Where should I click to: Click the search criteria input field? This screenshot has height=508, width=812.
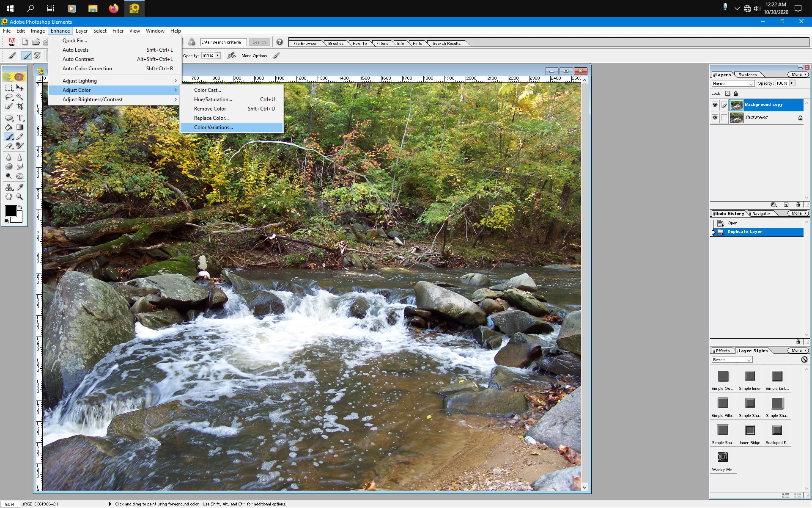[x=223, y=42]
